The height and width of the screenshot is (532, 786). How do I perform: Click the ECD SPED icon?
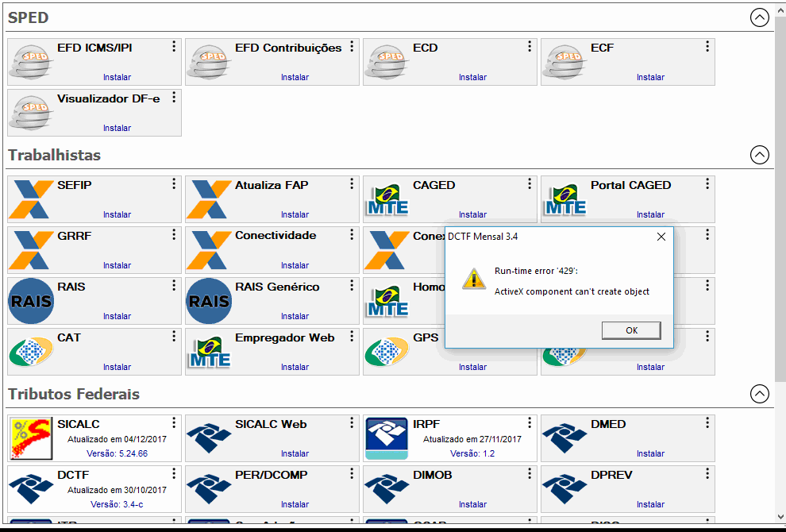point(387,62)
